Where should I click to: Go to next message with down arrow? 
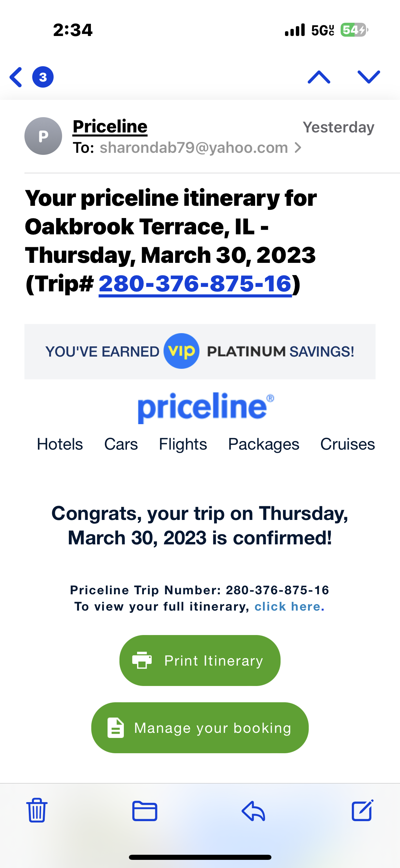coord(369,77)
